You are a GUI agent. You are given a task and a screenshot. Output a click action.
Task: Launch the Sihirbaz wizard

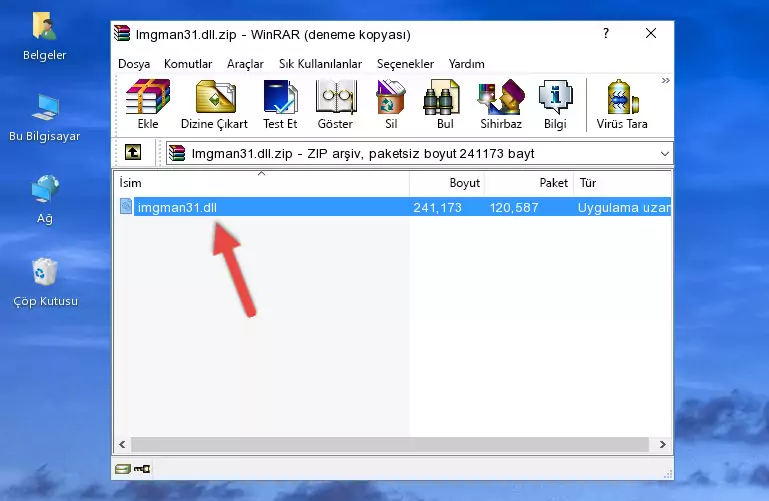click(x=501, y=104)
